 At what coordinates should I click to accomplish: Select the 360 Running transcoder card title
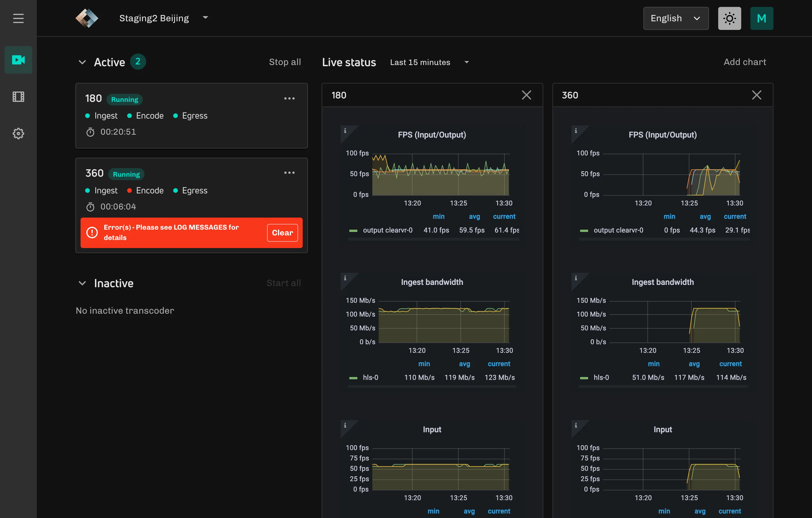(x=94, y=173)
